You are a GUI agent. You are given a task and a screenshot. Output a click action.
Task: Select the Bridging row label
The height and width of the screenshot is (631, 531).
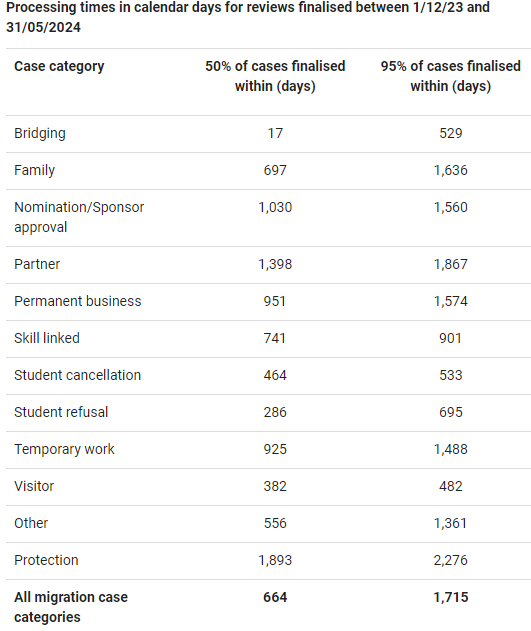click(x=40, y=134)
